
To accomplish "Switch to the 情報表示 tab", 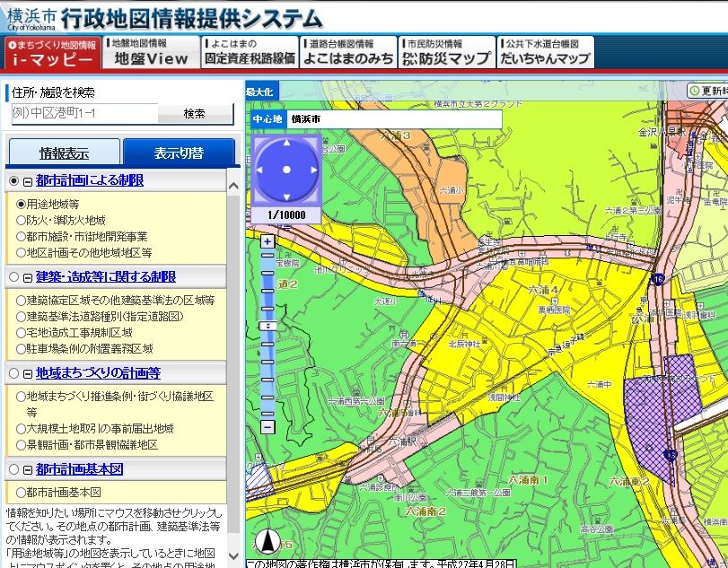I will click(x=65, y=153).
